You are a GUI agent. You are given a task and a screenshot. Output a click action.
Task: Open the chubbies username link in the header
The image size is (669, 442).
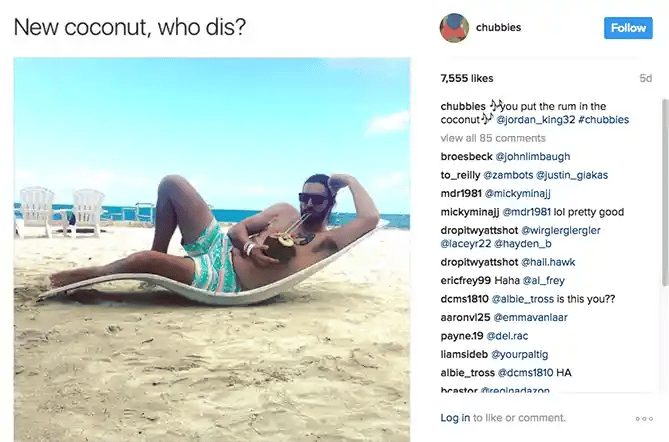[498, 27]
